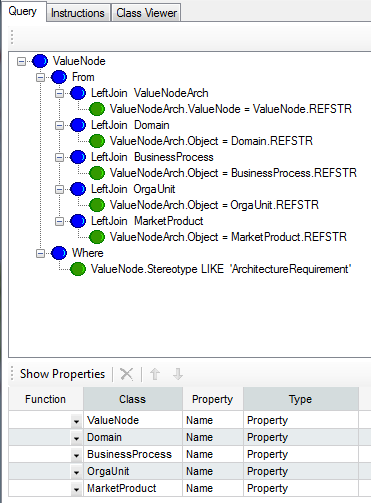The width and height of the screenshot is (371, 503).
Task: Click Name cell in the Domain row
Action: tap(213, 437)
